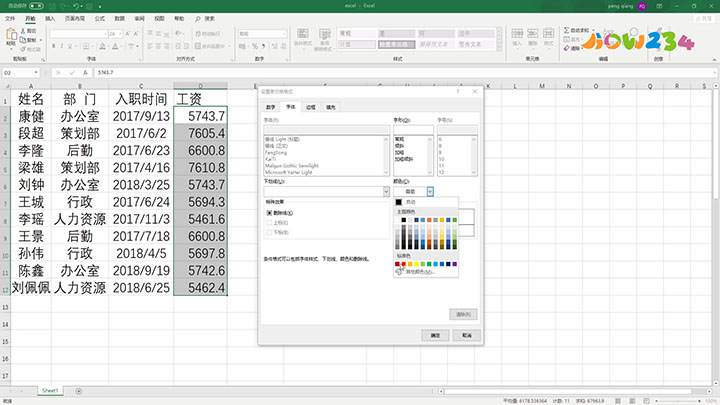This screenshot has height=405, width=720.
Task: Click the Search magnifier in the ribbon tabs
Action: tap(198, 19)
